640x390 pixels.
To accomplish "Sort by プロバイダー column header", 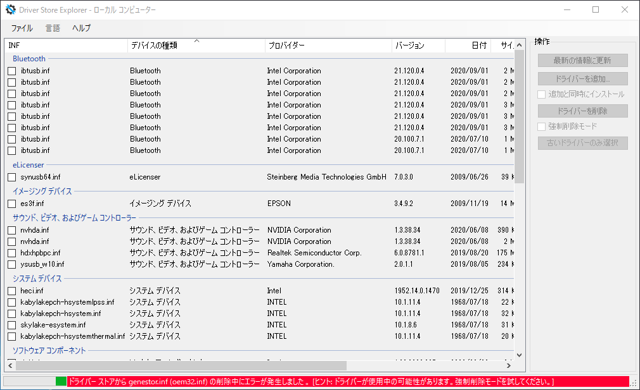I will pos(328,45).
